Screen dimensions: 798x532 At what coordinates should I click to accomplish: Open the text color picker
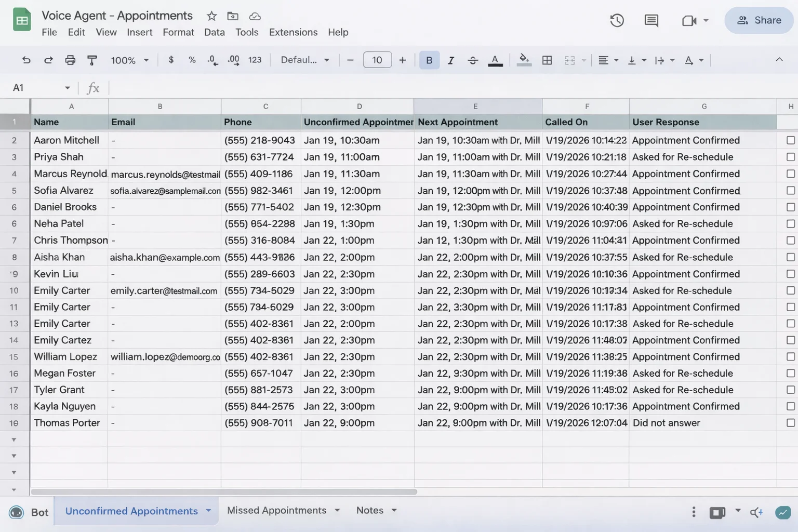click(495, 61)
